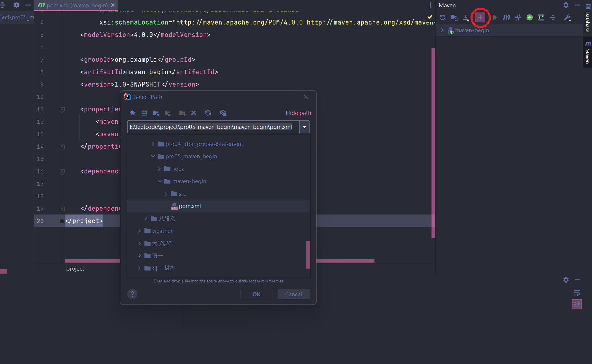Open the Database side tab
This screenshot has width=592, height=364.
click(x=588, y=18)
